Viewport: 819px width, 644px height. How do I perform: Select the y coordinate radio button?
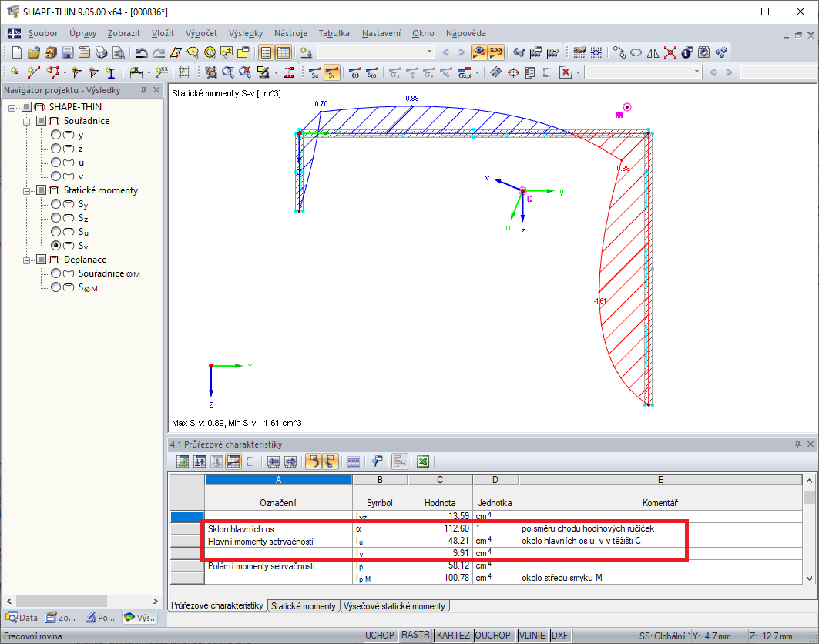pos(56,135)
